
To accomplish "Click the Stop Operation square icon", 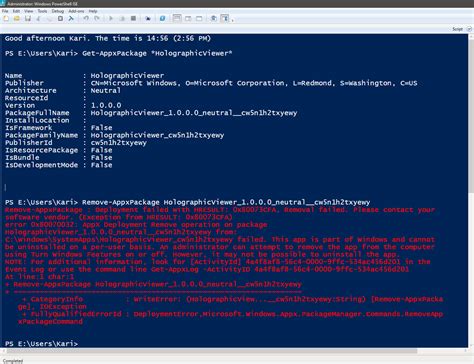I will tap(133, 18).
